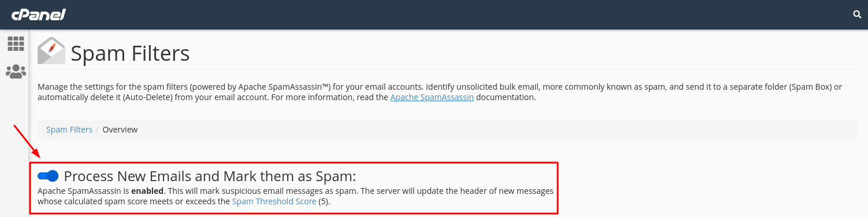The height and width of the screenshot is (217, 868).
Task: Click the bold word enabled
Action: click(x=147, y=190)
